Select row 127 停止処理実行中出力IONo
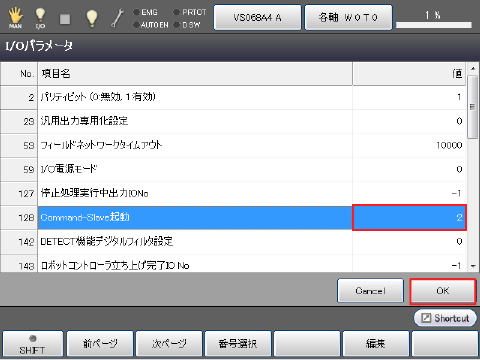Screen dimensions: 480x360 (x=233, y=193)
